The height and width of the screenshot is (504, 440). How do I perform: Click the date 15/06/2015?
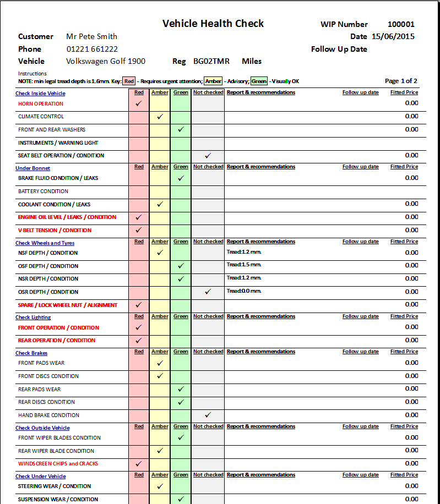click(393, 36)
